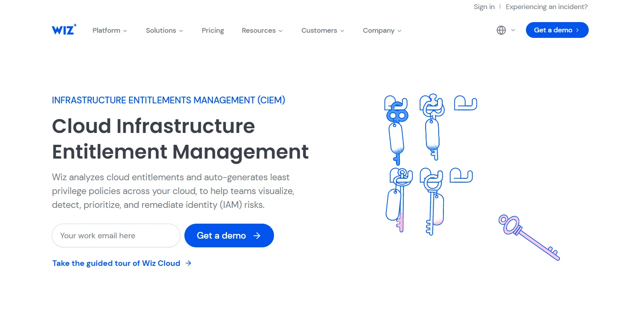Click the pink key illustration
The height and width of the screenshot is (314, 644).
(x=529, y=237)
